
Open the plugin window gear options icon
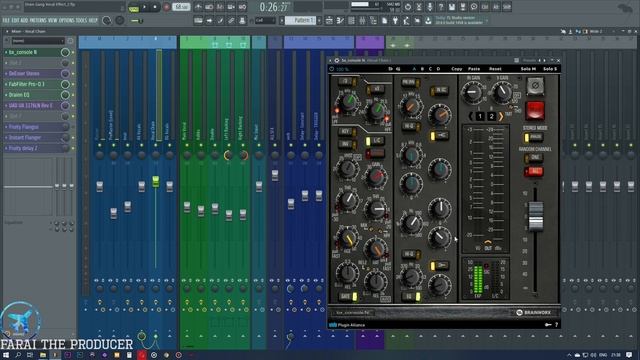(337, 60)
